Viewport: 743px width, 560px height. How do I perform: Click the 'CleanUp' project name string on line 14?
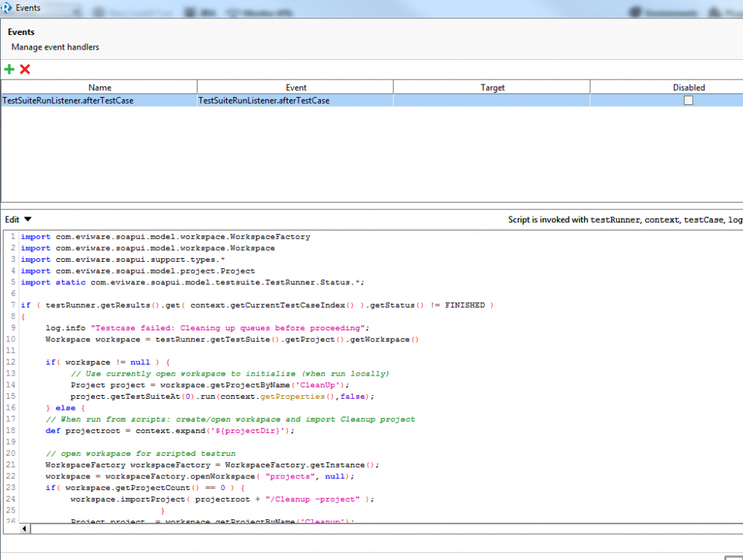(317, 385)
